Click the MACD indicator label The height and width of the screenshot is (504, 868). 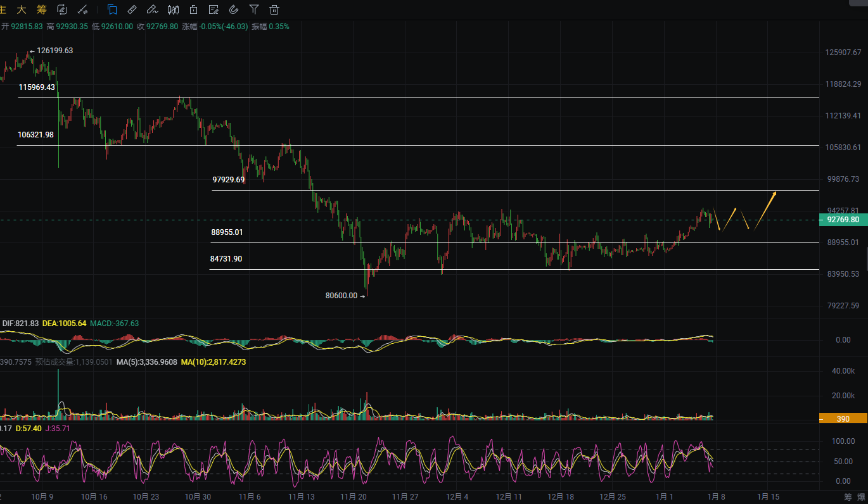(114, 324)
